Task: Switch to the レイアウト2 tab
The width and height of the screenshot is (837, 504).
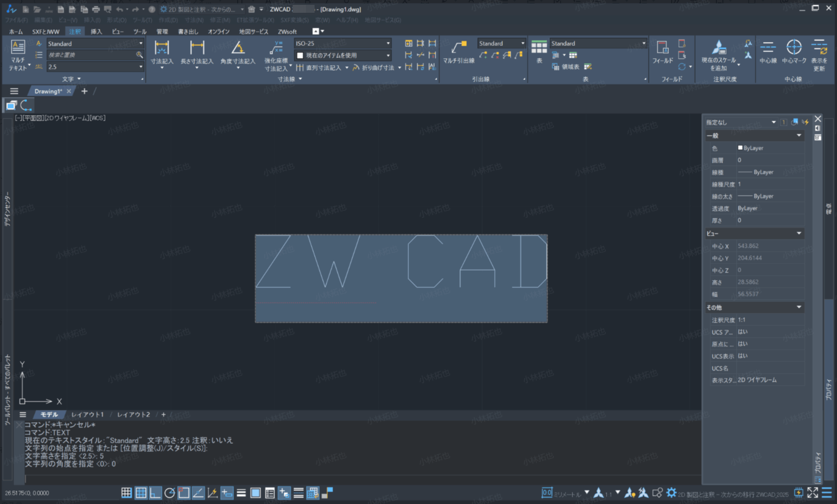Action: [134, 414]
